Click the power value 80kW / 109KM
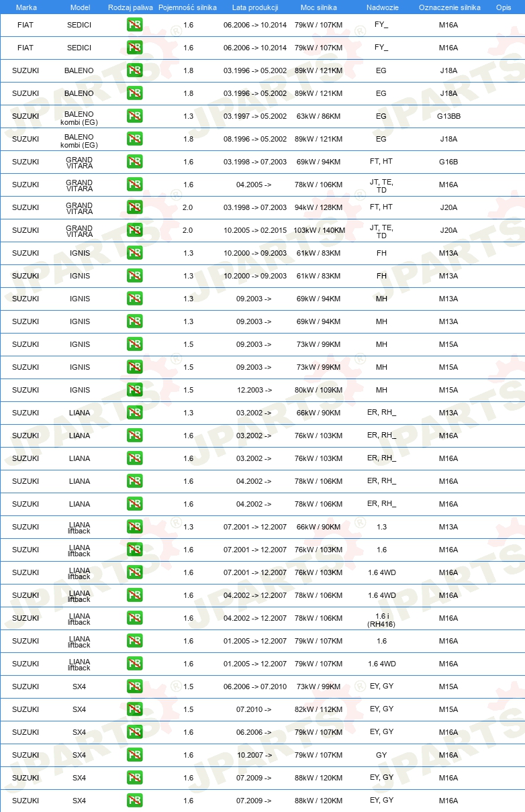The image size is (525, 812). 318,390
